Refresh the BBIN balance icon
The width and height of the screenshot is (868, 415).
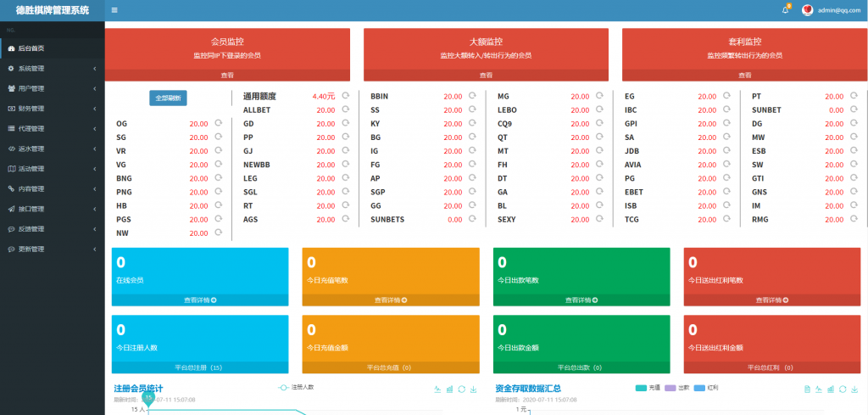click(x=472, y=96)
